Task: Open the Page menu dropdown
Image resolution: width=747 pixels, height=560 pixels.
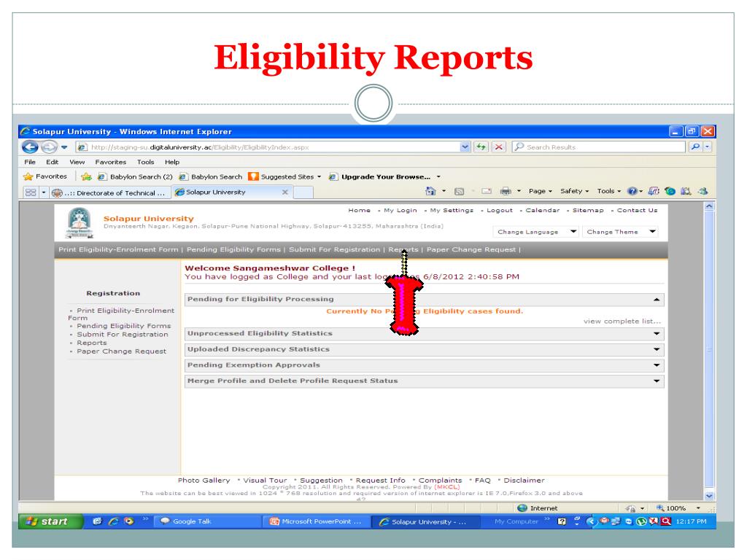Action: pyautogui.click(x=541, y=191)
